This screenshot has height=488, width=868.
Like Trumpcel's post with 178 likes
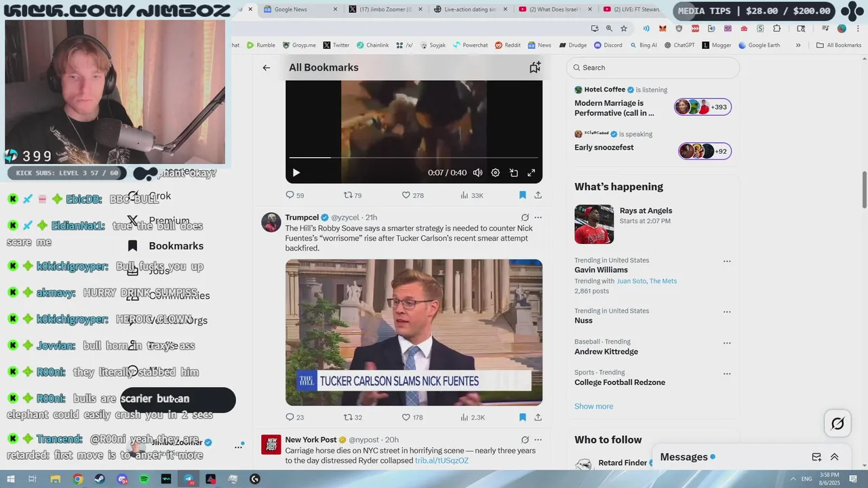[x=412, y=418]
